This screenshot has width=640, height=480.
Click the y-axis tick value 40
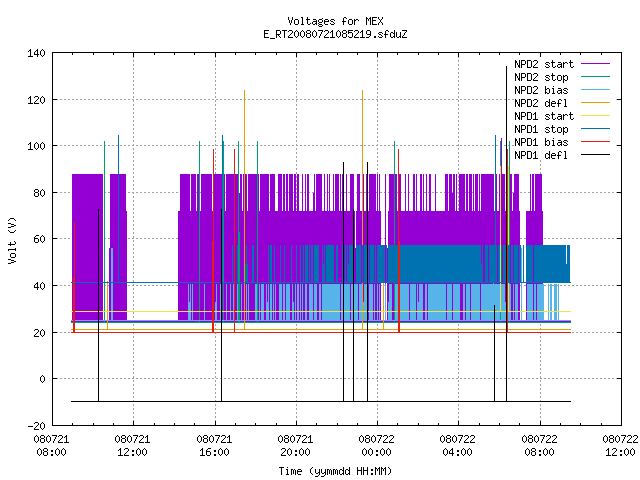click(39, 286)
